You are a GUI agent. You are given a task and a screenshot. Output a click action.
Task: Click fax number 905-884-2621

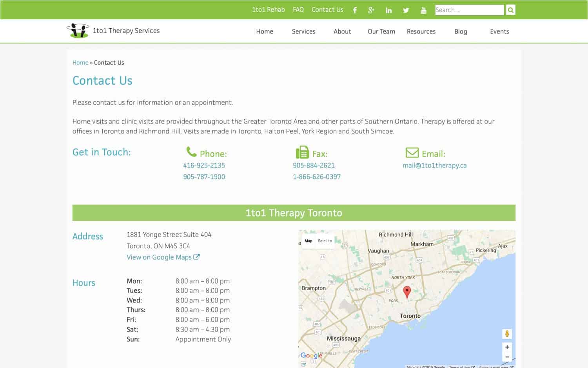pos(314,165)
